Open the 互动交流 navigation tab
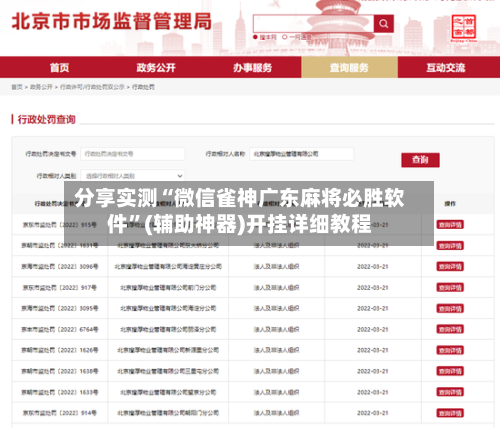The height and width of the screenshot is (428, 500). point(446,68)
